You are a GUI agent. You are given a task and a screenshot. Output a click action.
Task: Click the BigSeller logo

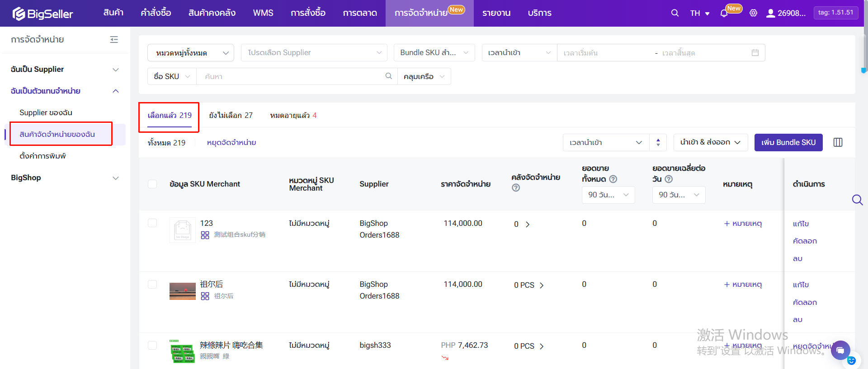coord(43,14)
